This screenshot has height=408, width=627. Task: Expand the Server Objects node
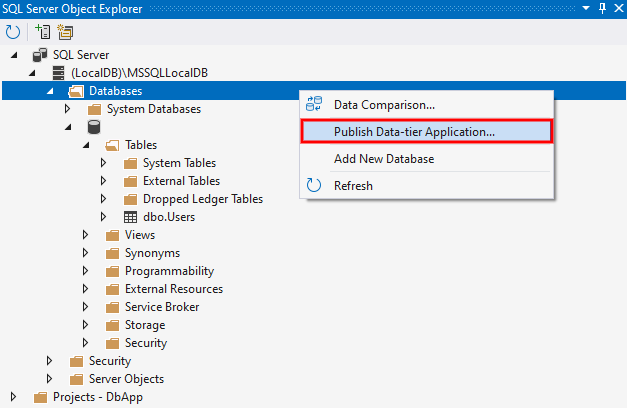[49, 379]
